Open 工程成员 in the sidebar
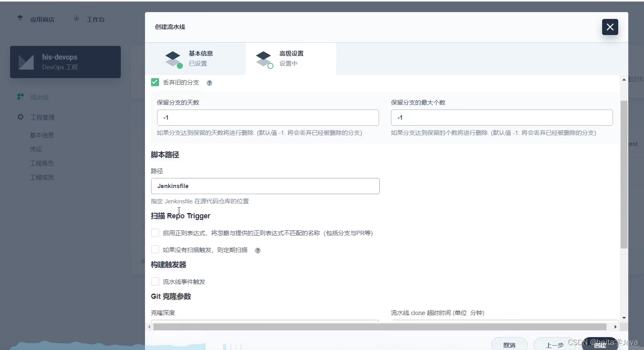The image size is (644, 350). pos(42,178)
